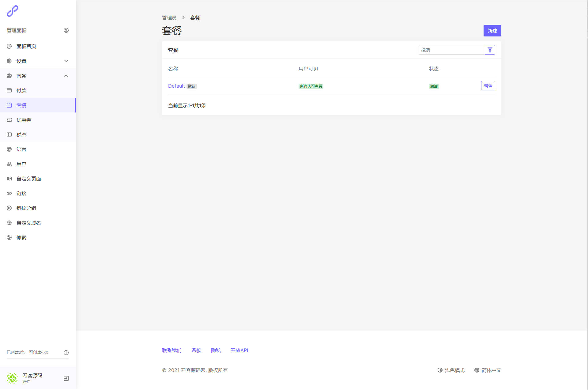Click the 刀客源码 user avatar
The width and height of the screenshot is (588, 390).
tap(12, 378)
